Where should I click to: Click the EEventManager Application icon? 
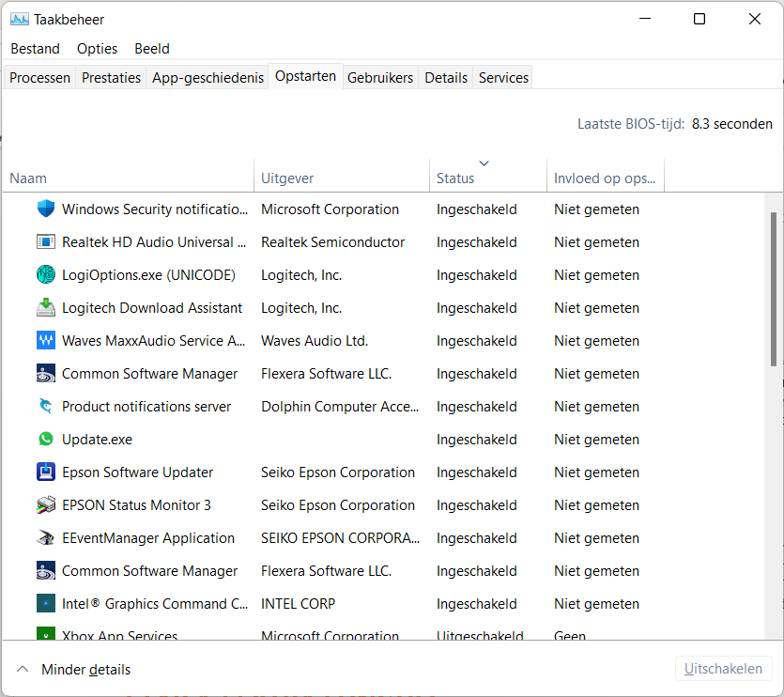[x=45, y=538]
